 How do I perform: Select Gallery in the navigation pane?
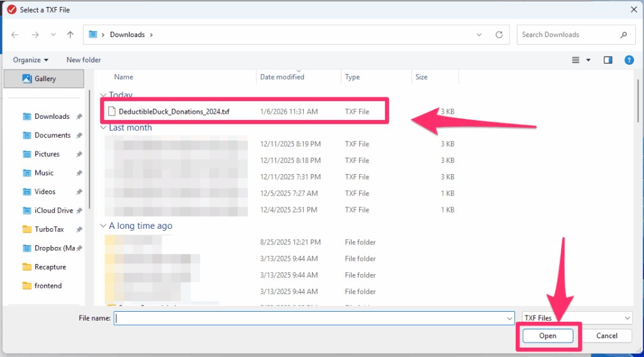pyautogui.click(x=45, y=79)
